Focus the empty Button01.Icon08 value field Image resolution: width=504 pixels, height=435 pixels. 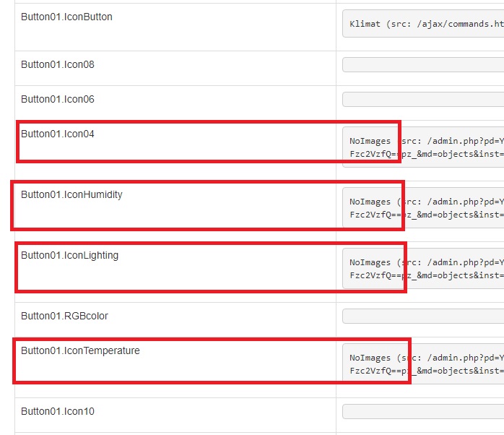point(423,65)
